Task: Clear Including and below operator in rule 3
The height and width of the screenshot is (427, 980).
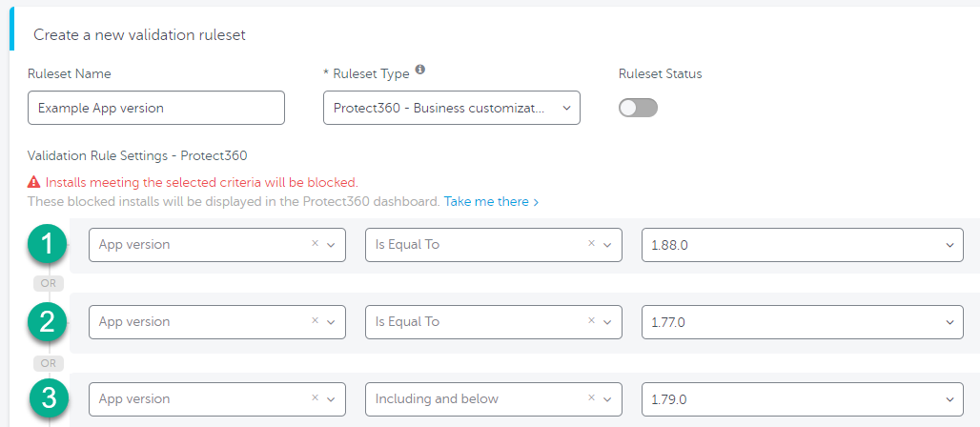Action: [x=591, y=398]
